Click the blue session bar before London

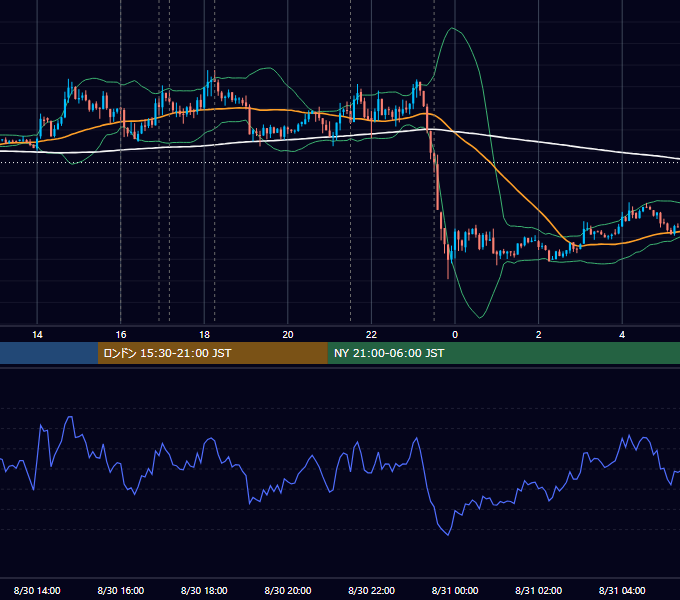[x=49, y=353]
